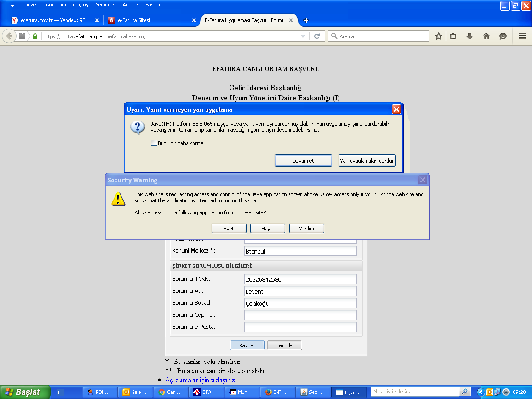The height and width of the screenshot is (399, 532).
Task: Click 'Yan uygulamaları durdur' button
Action: pyautogui.click(x=367, y=161)
